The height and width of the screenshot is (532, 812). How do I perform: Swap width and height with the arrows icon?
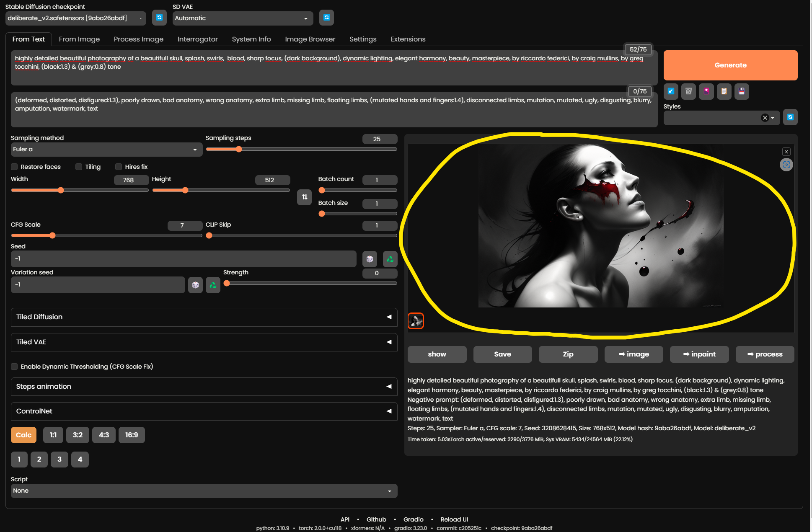click(x=304, y=197)
